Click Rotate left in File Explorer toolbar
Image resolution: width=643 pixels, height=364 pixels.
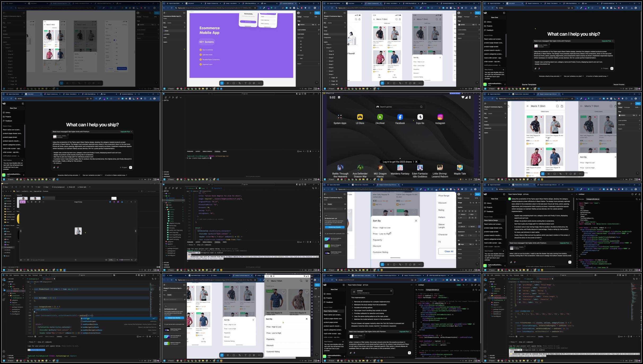(x=71, y=187)
